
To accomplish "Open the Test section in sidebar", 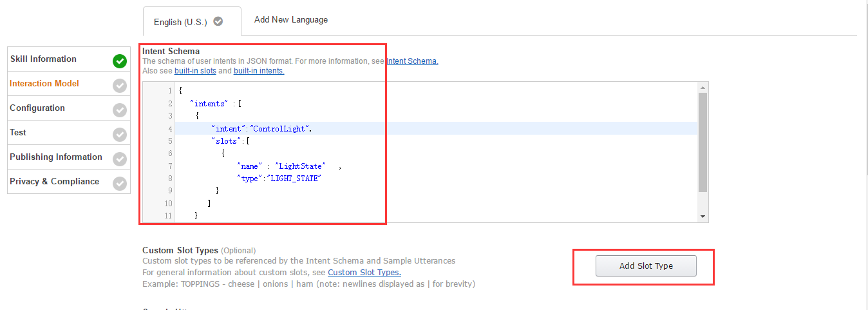I will [x=18, y=133].
